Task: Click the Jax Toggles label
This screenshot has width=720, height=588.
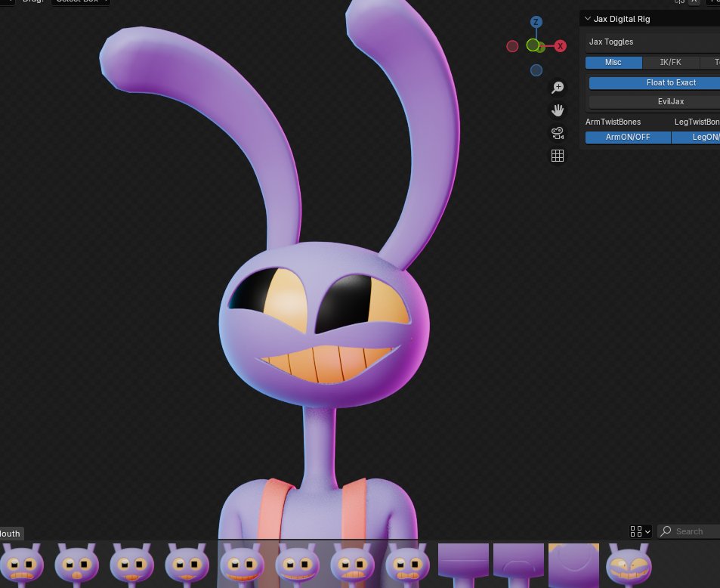Action: pyautogui.click(x=611, y=42)
